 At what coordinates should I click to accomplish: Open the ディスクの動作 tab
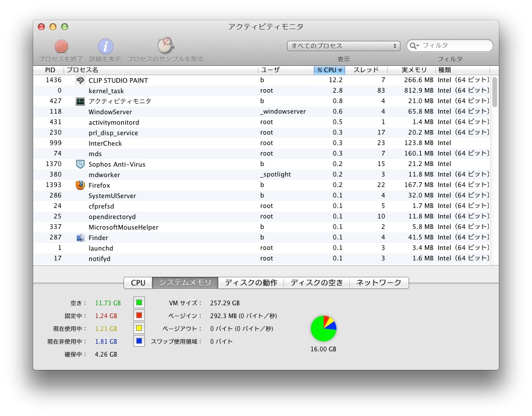pyautogui.click(x=251, y=283)
